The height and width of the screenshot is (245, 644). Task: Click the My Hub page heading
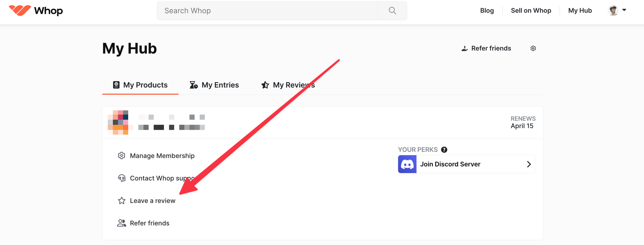[x=129, y=49]
